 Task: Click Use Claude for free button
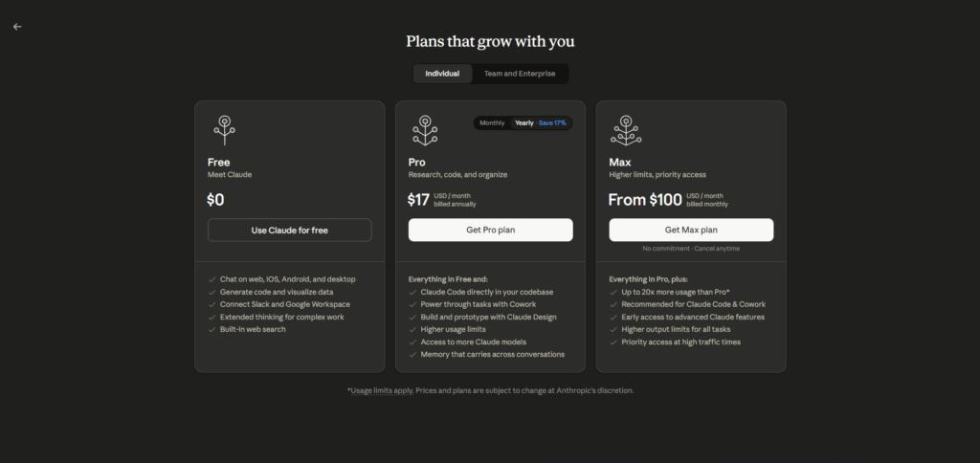289,230
